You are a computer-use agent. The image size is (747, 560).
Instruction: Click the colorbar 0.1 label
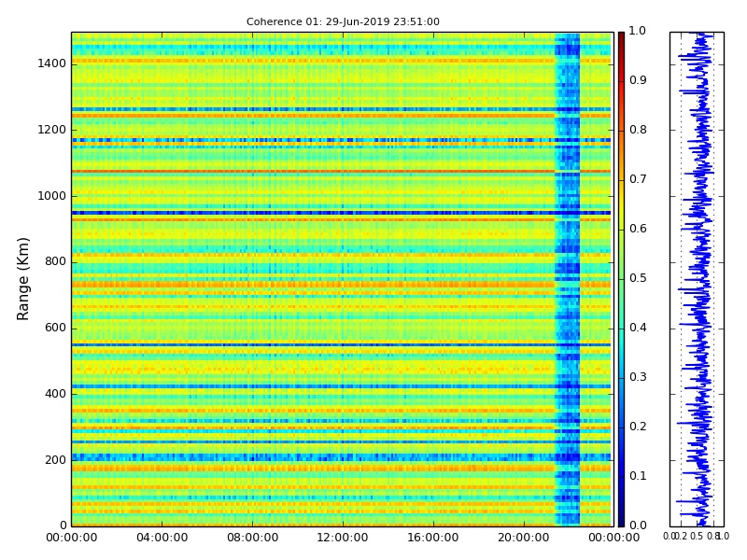coord(638,476)
